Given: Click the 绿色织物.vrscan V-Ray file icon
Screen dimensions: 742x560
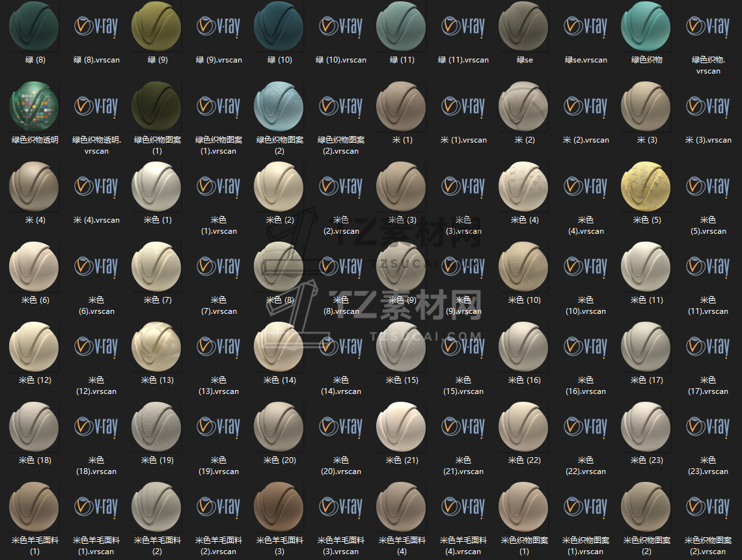Looking at the screenshot, I should click(x=708, y=26).
